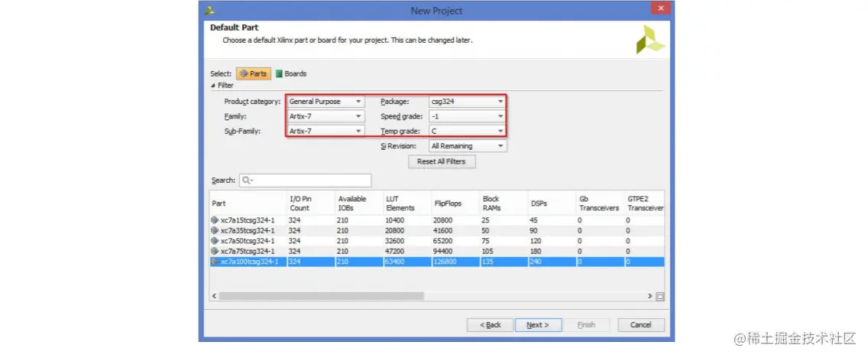Sort by LUT Elements column header
Screen dimensions: 868x358
pyautogui.click(x=407, y=203)
